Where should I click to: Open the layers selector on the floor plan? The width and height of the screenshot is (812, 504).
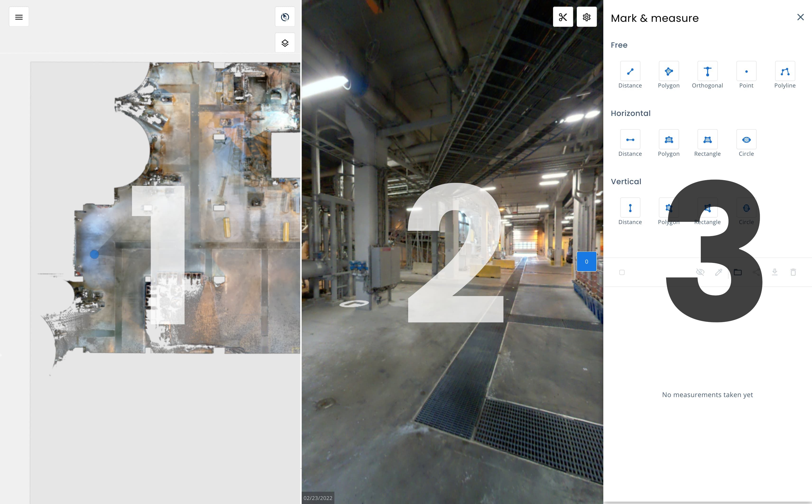tap(285, 42)
